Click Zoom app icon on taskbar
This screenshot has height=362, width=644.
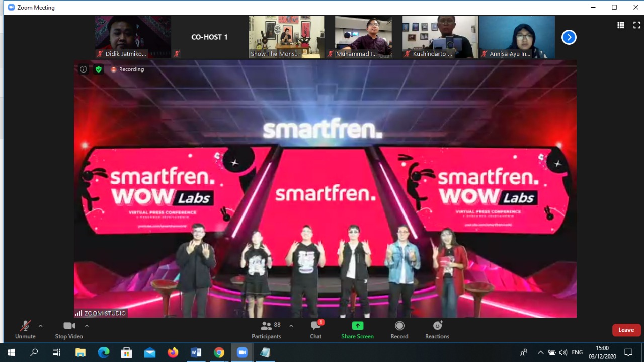243,352
